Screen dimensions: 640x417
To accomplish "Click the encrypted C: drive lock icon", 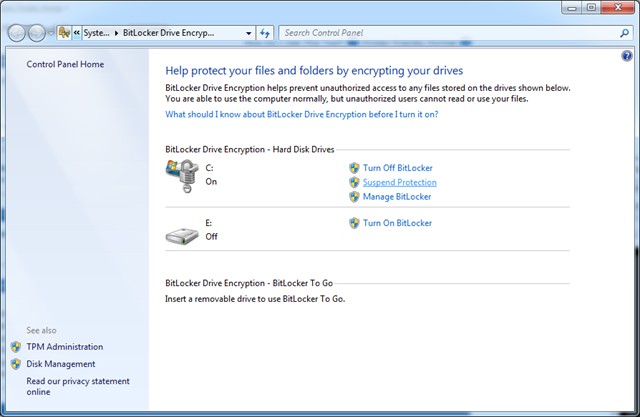I will tap(182, 176).
